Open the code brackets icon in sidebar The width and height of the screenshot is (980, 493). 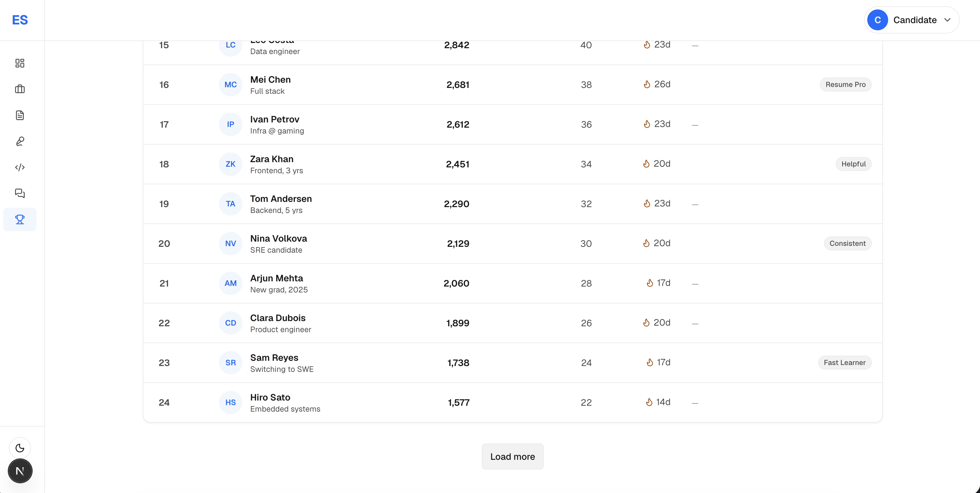coord(20,167)
